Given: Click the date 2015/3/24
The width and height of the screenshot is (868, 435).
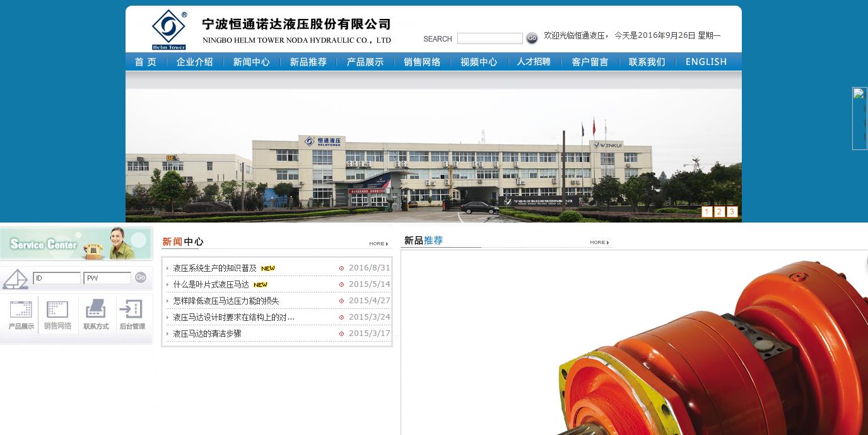Looking at the screenshot, I should pos(370,317).
